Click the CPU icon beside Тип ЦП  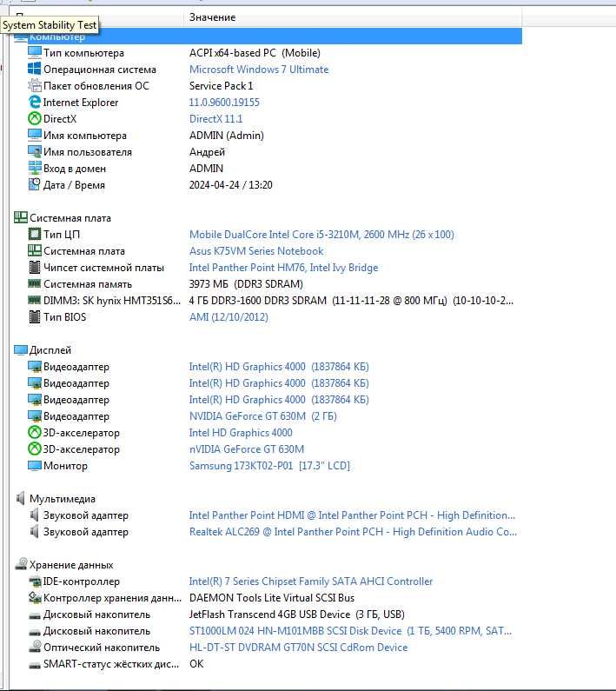pyautogui.click(x=35, y=234)
